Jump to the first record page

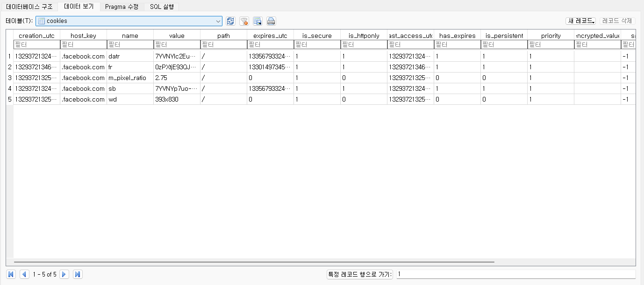pyautogui.click(x=11, y=274)
